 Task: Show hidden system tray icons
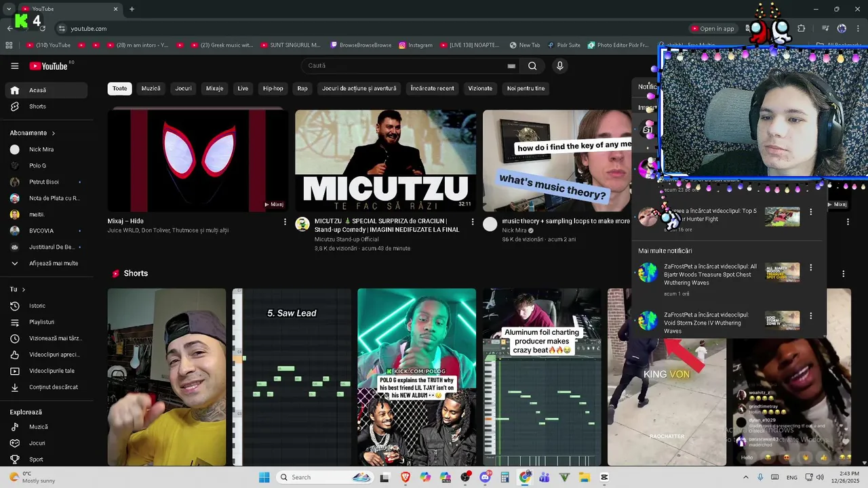point(746,477)
